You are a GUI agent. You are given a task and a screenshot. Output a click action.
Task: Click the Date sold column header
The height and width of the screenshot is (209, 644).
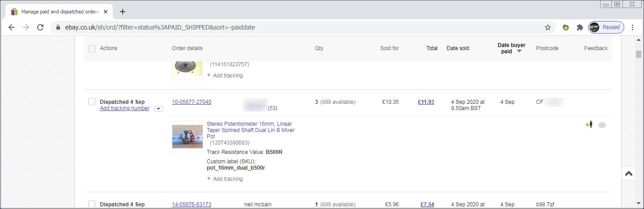(458, 48)
